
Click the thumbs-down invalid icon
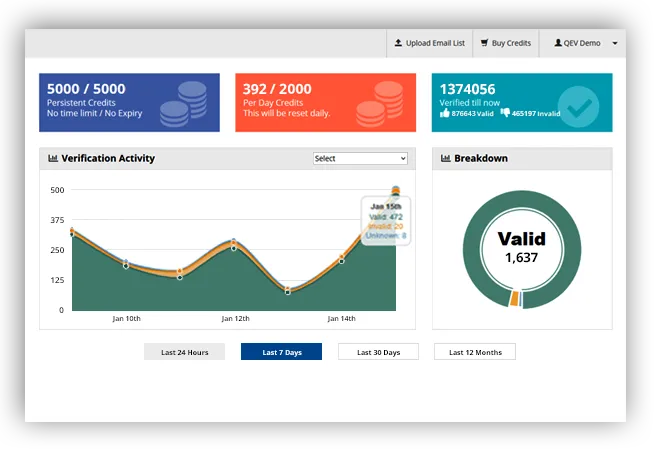(505, 113)
